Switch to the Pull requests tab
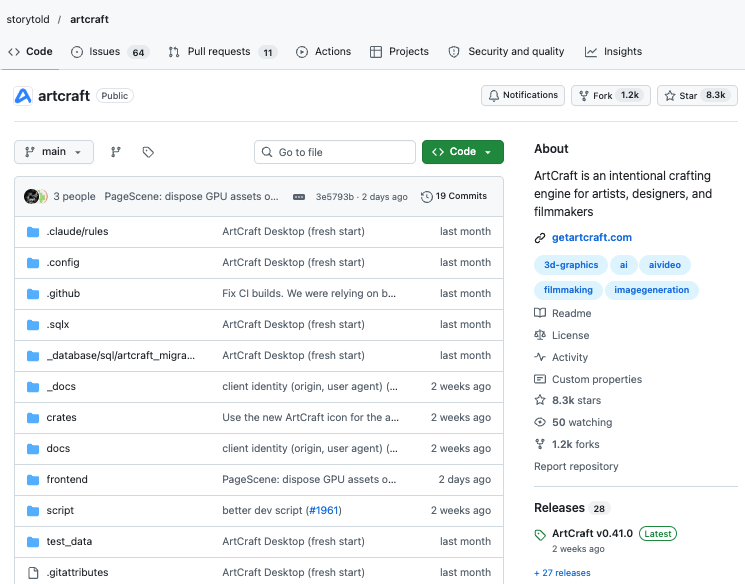This screenshot has height=584, width=745. coord(222,52)
